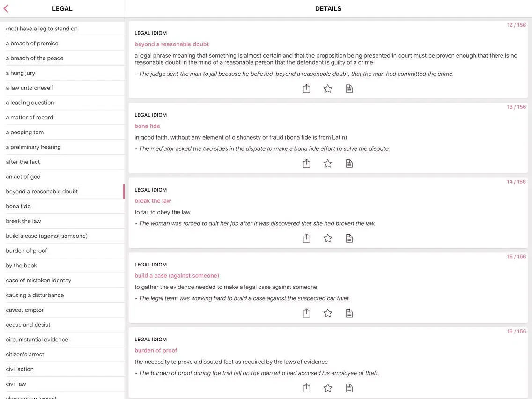The image size is (532, 399).
Task: Open 'a leading question' entry
Action: click(62, 103)
